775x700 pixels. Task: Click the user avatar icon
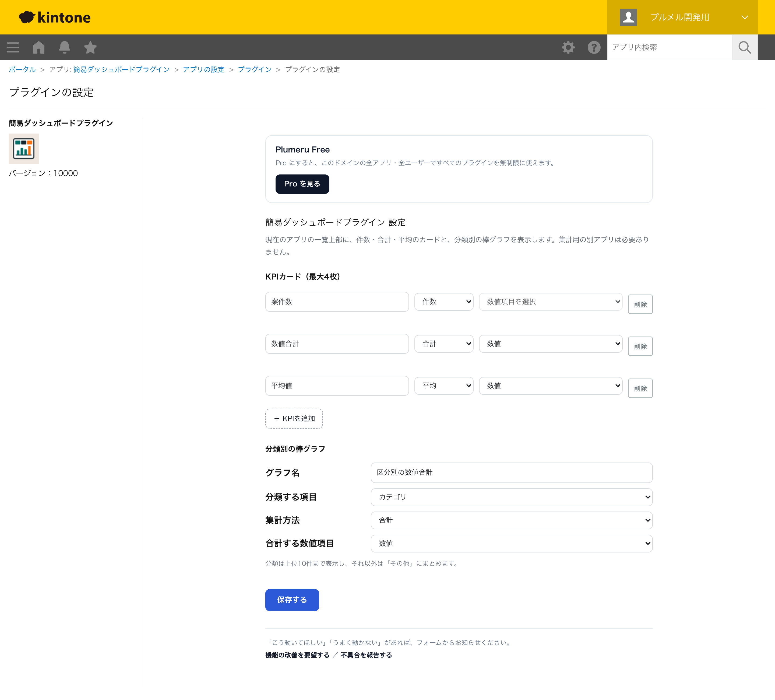[x=629, y=17]
